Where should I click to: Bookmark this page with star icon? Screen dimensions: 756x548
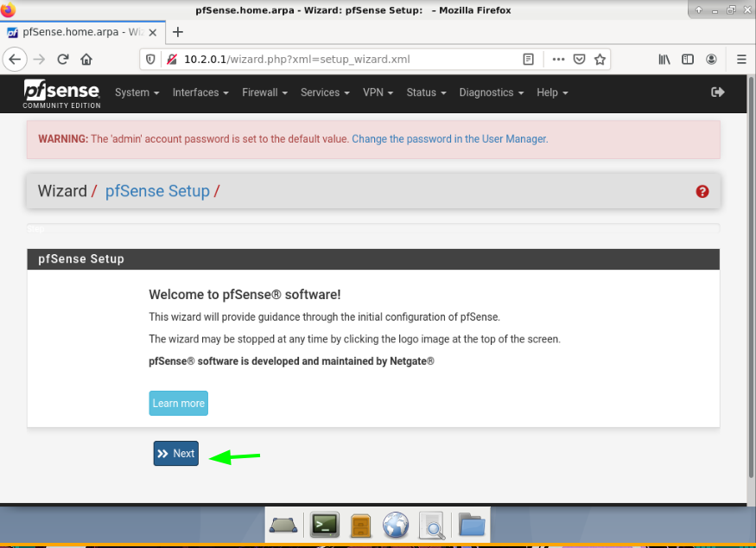[600, 60]
